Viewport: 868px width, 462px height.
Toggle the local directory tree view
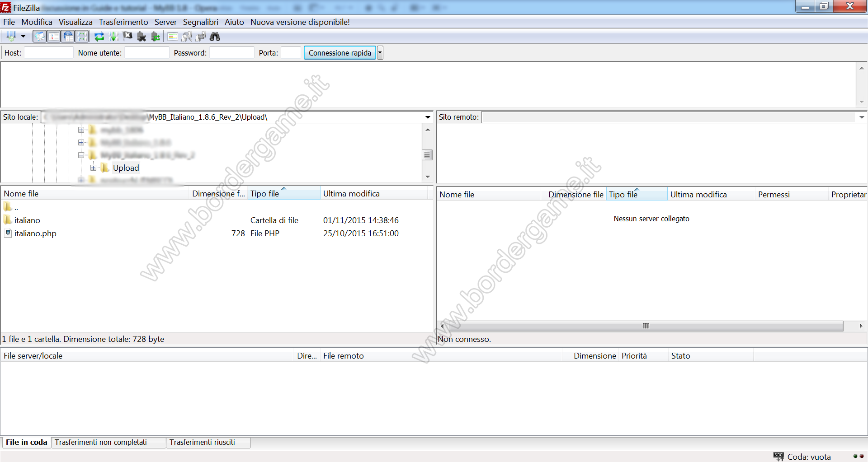pos(54,37)
